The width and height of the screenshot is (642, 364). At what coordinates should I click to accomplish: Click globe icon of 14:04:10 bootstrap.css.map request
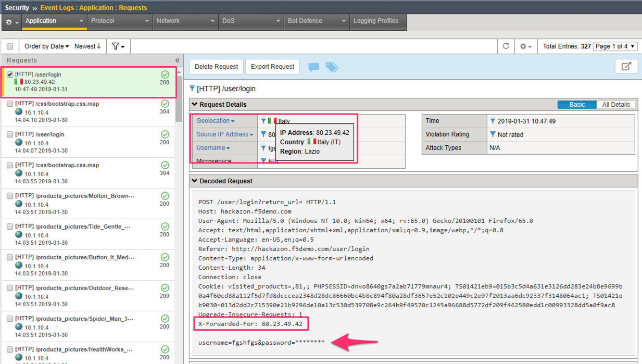pos(19,112)
